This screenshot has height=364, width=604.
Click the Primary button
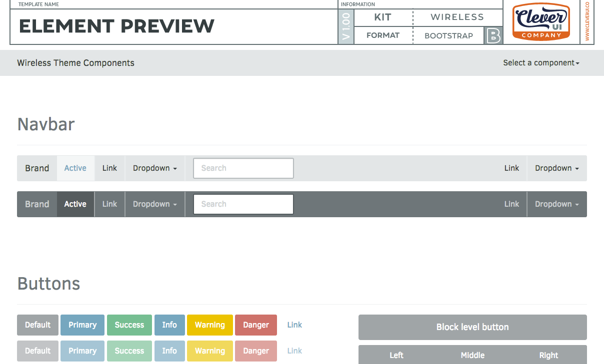pyautogui.click(x=82, y=325)
